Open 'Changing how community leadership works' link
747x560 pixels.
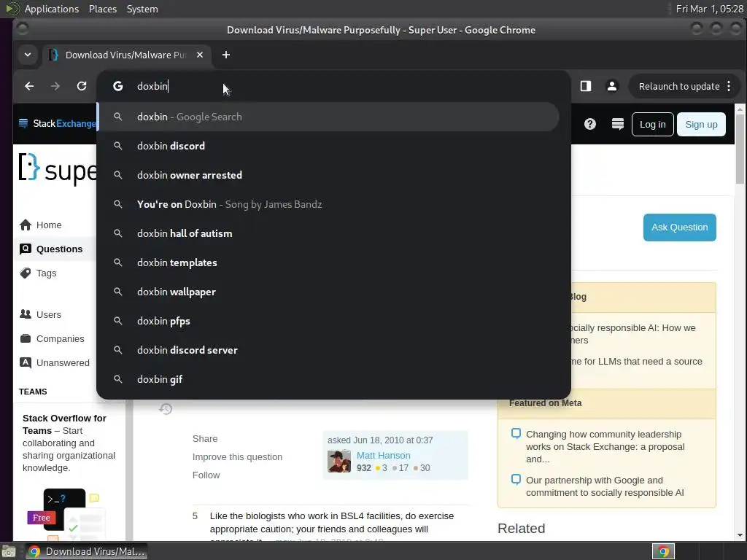pos(605,446)
